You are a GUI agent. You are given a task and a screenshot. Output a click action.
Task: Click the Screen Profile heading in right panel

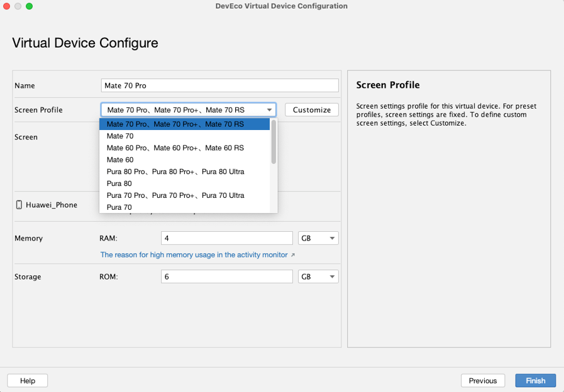388,85
